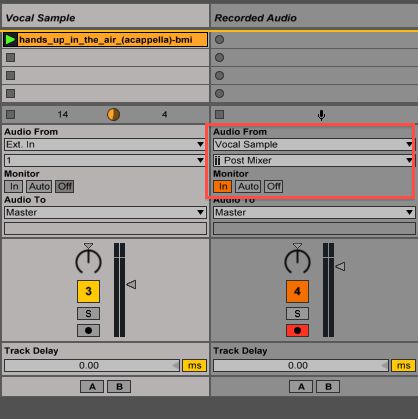The image size is (418, 419).
Task: Solo the Recorded Audio track
Action: [x=297, y=313]
